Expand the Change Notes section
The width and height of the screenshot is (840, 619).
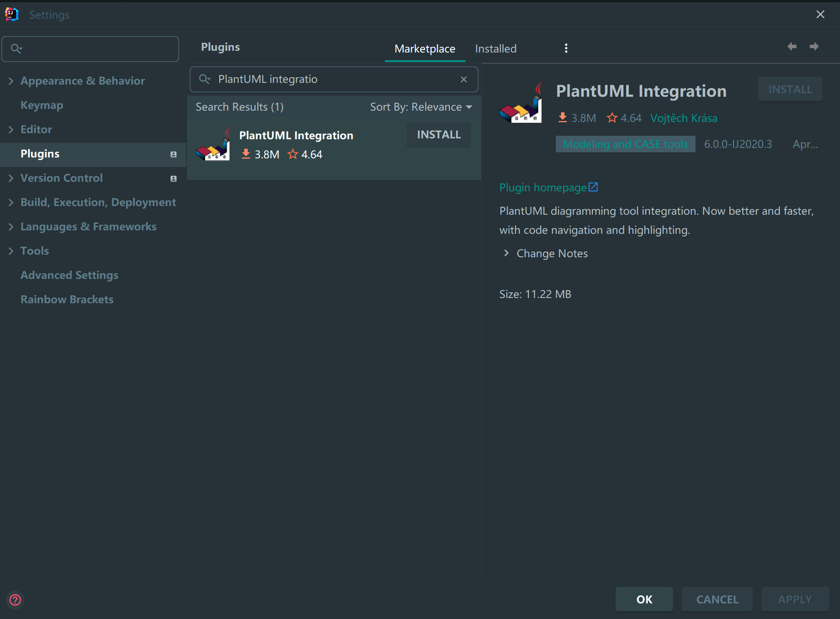point(506,253)
